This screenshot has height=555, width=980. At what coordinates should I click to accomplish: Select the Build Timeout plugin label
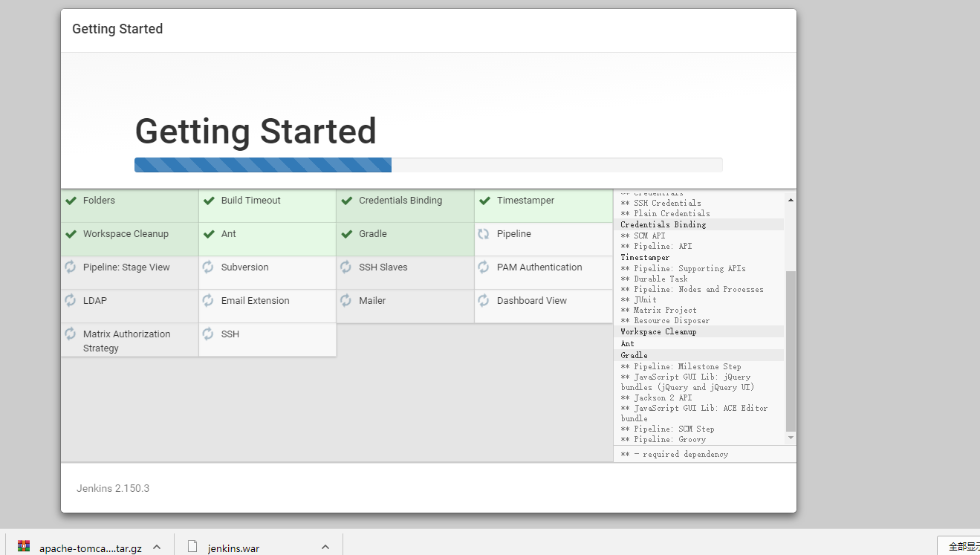pos(251,201)
